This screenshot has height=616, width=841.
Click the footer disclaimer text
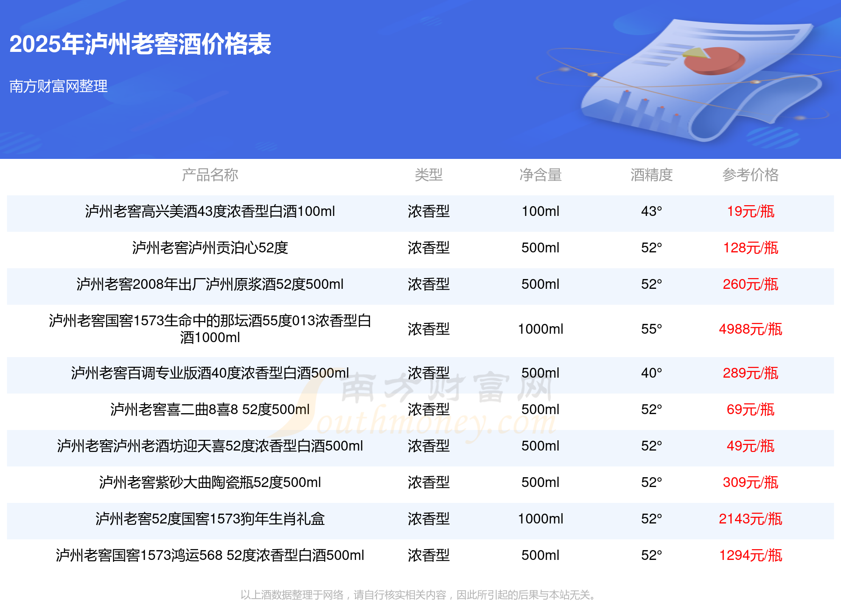point(419,595)
